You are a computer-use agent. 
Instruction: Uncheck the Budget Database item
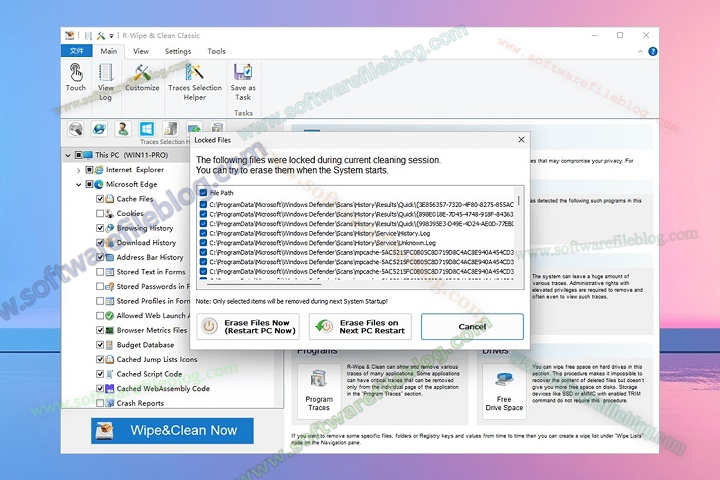point(101,345)
